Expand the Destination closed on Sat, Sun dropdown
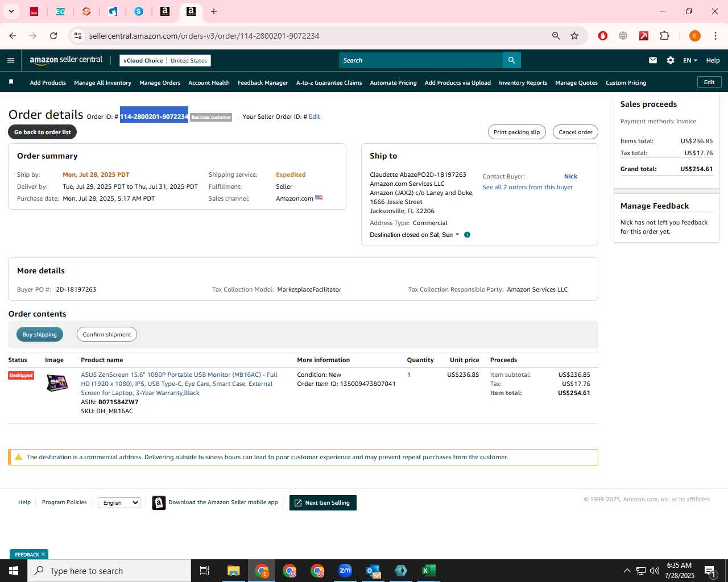 (x=414, y=235)
